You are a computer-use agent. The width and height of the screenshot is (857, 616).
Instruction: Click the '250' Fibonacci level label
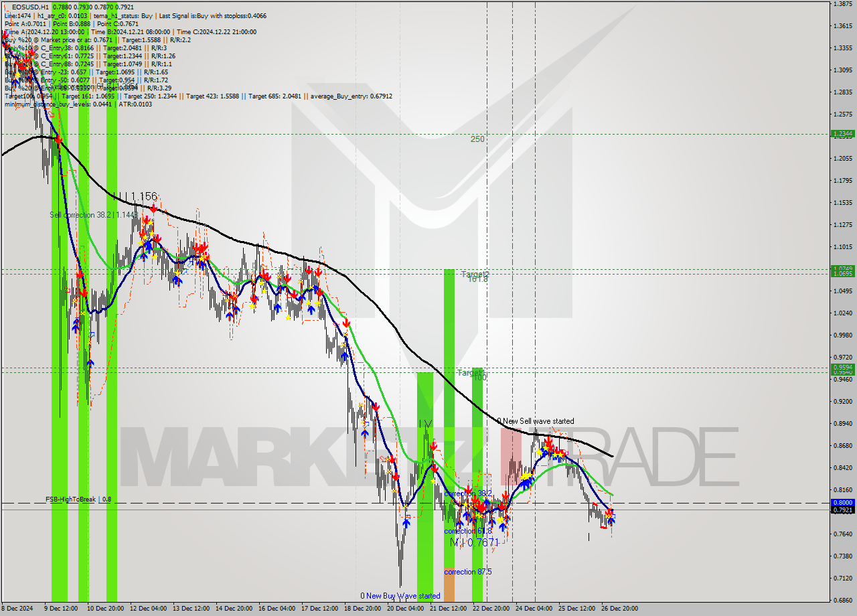477,139
